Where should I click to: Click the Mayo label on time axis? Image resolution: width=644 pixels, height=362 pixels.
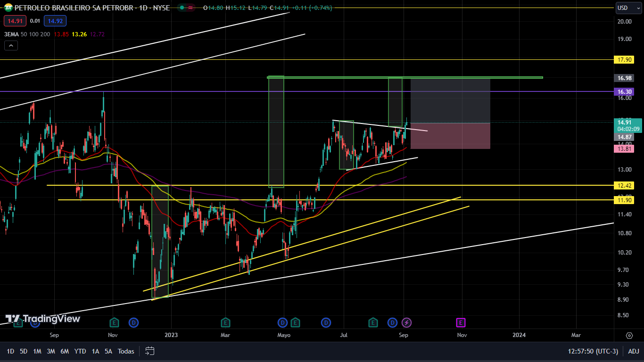point(284,335)
